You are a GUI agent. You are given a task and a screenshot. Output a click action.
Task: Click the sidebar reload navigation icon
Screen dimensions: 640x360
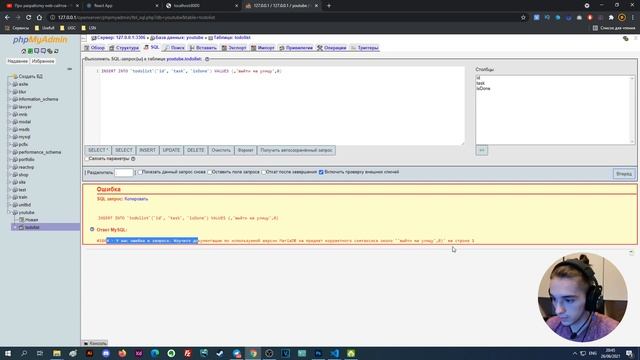[56, 51]
